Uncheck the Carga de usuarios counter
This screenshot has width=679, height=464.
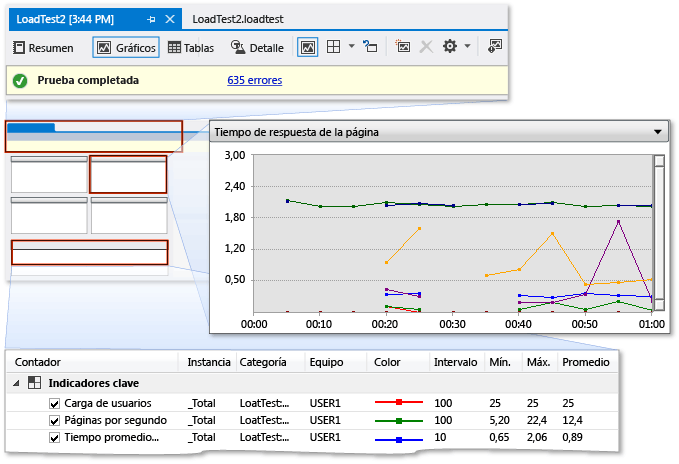tap(55, 403)
